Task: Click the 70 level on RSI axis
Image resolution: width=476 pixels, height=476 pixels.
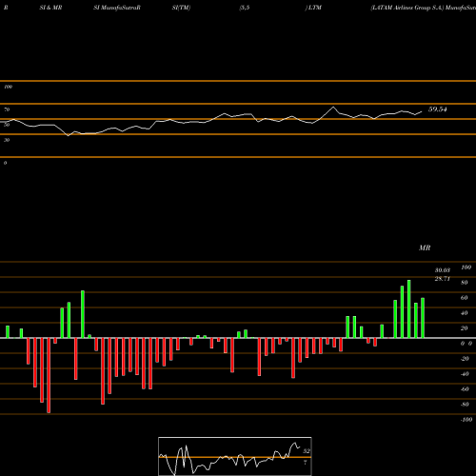Action: 7,109
